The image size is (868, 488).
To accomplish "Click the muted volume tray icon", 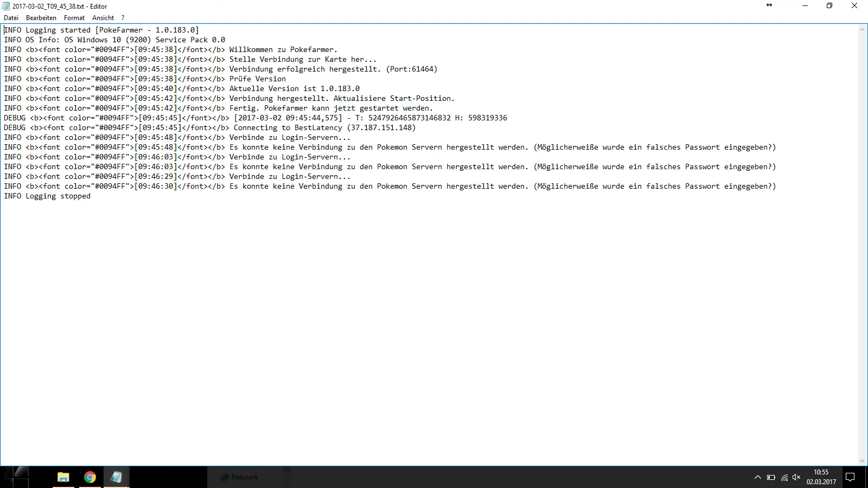I will pos(796,478).
